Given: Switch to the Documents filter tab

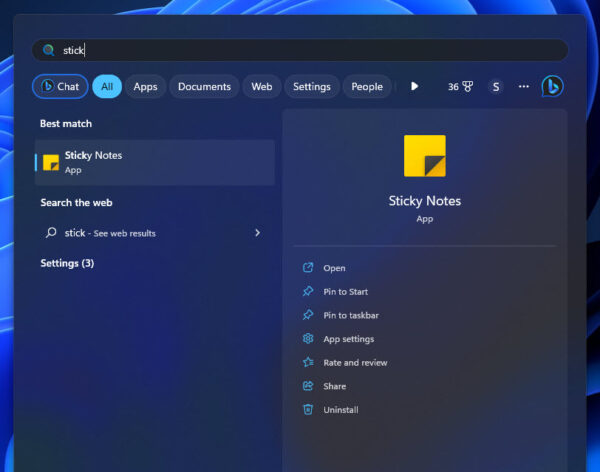Looking at the screenshot, I should (204, 87).
